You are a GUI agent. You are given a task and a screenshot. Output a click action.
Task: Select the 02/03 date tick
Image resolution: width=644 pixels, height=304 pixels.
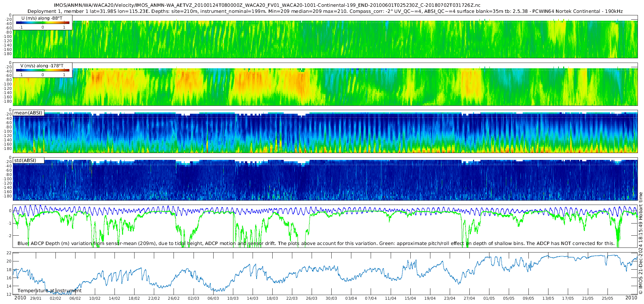pyautogui.click(x=194, y=299)
